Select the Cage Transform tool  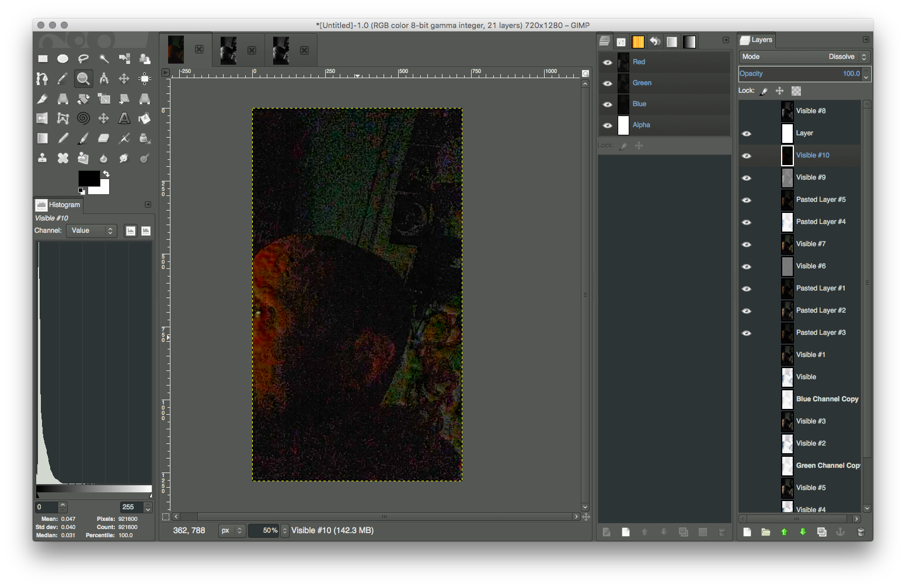click(x=63, y=118)
